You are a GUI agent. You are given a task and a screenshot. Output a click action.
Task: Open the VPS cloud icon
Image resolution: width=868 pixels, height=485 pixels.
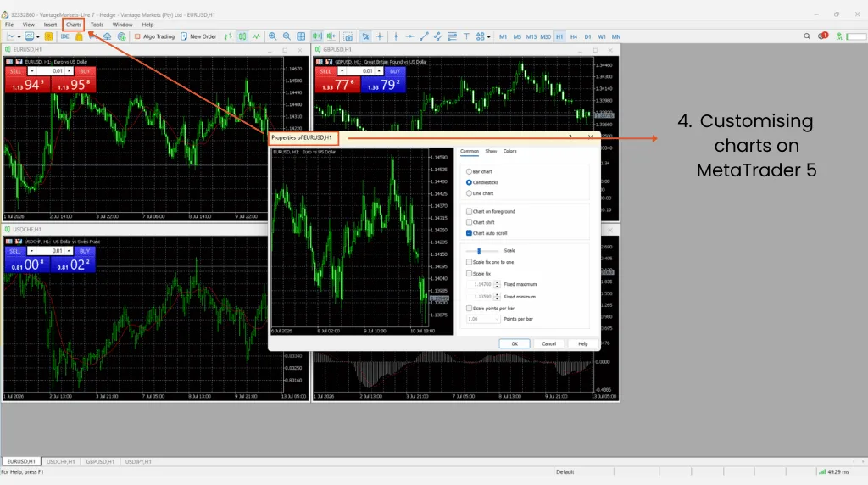(108, 36)
